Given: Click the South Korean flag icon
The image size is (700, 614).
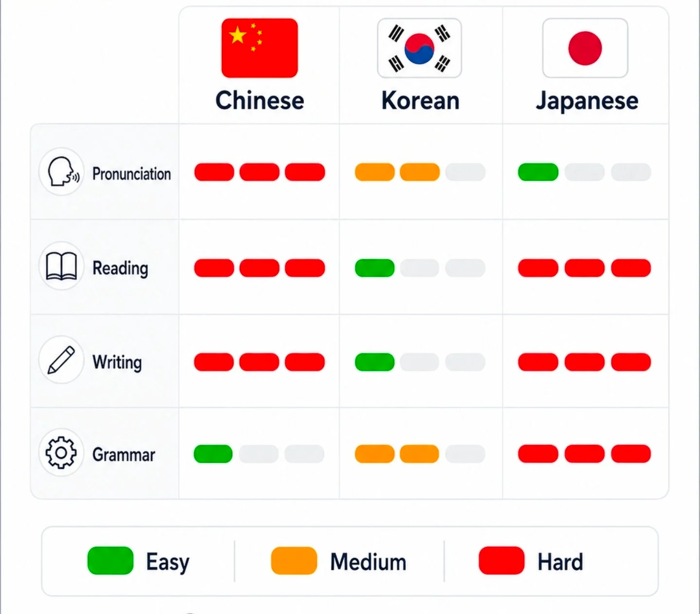Looking at the screenshot, I should [420, 48].
